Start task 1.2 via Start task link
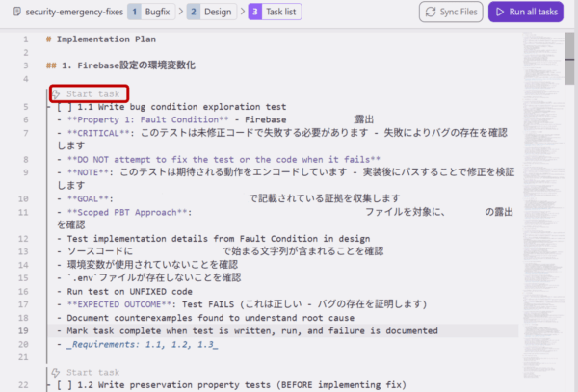578x392 pixels. 92,372
